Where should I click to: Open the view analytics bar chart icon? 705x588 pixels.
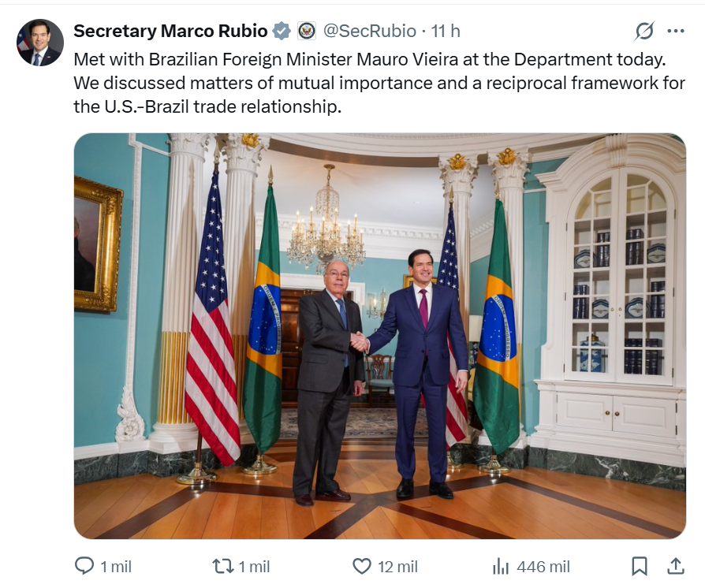(x=501, y=566)
